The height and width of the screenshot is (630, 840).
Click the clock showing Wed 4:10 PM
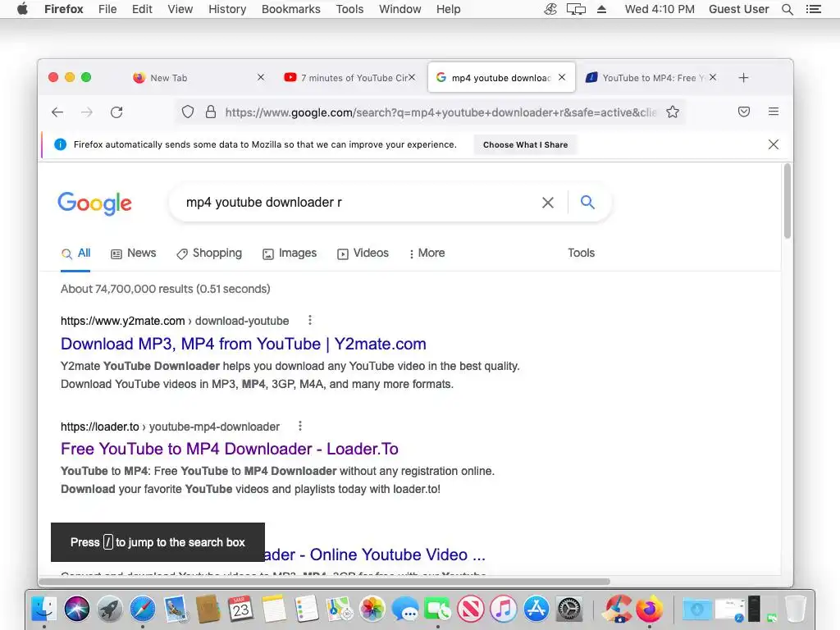(x=660, y=9)
